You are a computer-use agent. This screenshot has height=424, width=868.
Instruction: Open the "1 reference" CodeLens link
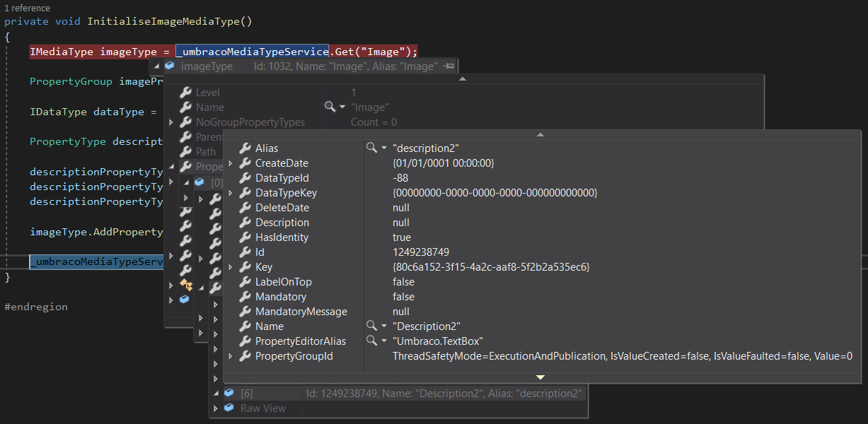click(x=28, y=8)
